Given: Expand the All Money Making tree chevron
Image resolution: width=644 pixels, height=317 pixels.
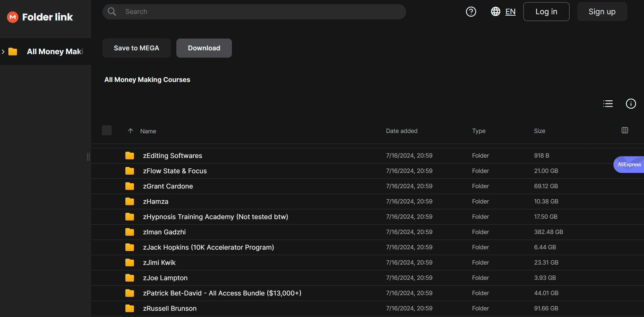Looking at the screenshot, I should coord(3,51).
